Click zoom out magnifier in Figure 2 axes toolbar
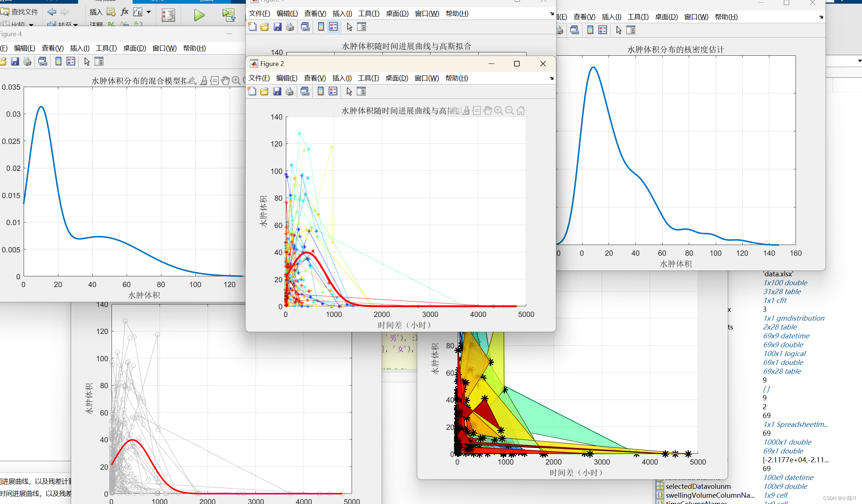Image resolution: width=862 pixels, height=504 pixels. (x=509, y=110)
